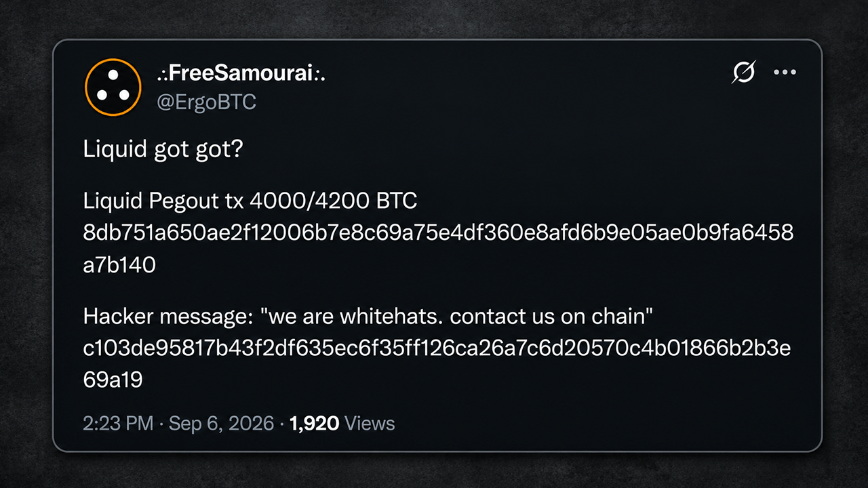Click the transaction hash starting with 8db751a650

[x=438, y=232]
